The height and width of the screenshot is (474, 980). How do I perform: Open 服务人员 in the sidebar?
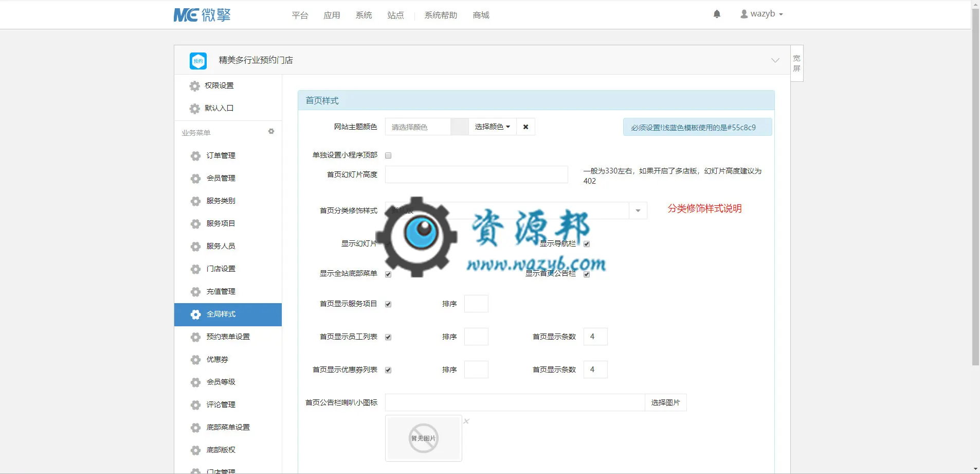(221, 246)
